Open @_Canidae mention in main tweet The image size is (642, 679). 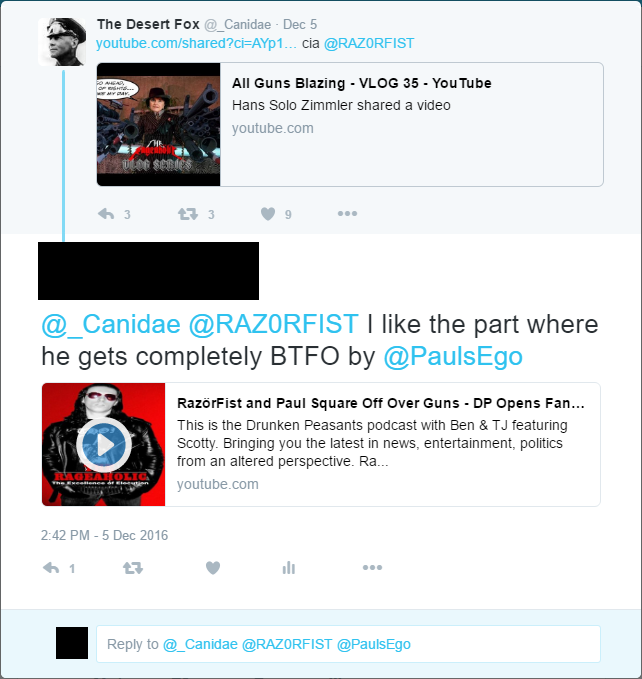tap(111, 324)
